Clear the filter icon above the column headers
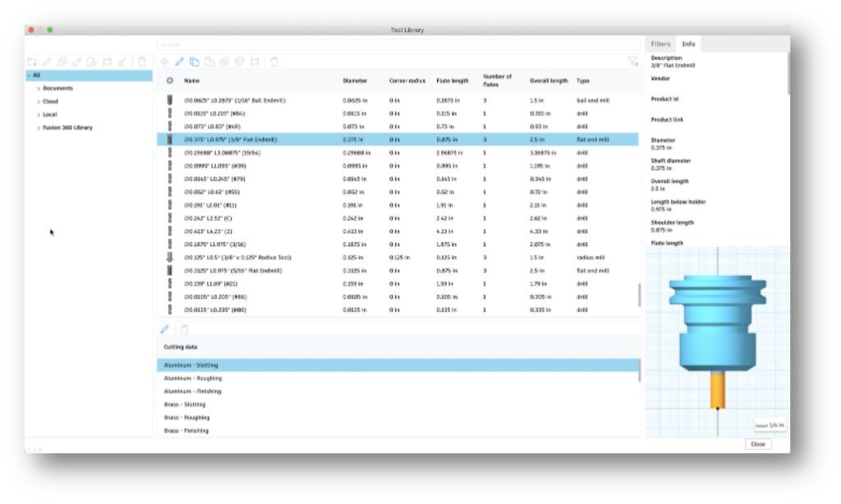Viewport: 841px width, 504px height. [632, 62]
